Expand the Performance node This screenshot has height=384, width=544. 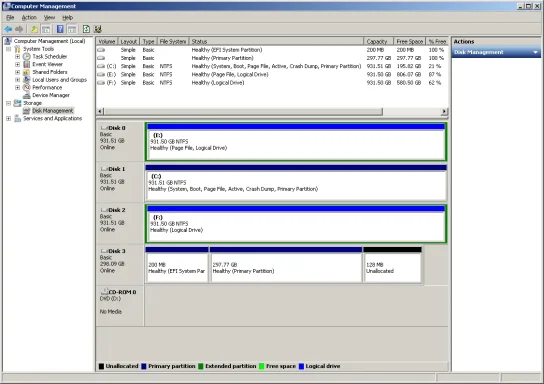pyautogui.click(x=17, y=87)
